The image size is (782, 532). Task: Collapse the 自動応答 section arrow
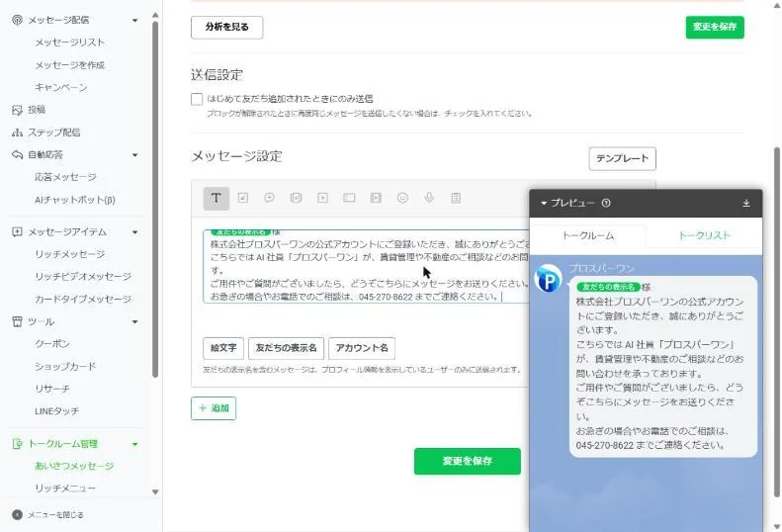[134, 155]
